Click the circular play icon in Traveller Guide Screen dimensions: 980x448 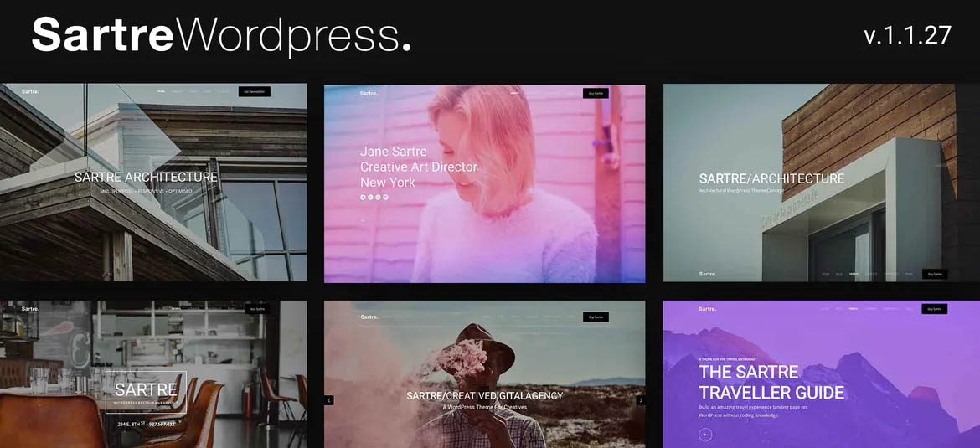point(705,434)
